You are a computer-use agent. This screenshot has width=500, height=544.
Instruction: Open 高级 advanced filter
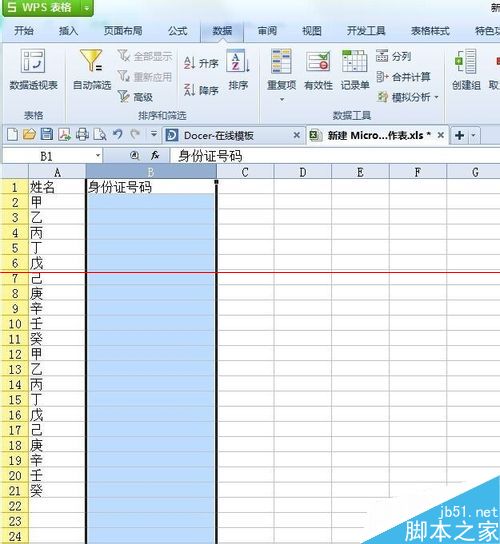[135, 97]
